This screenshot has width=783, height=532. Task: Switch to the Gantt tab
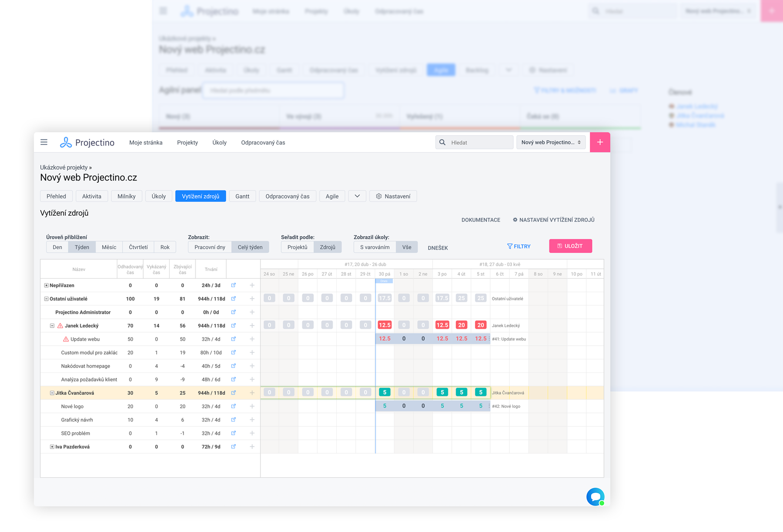(x=242, y=196)
